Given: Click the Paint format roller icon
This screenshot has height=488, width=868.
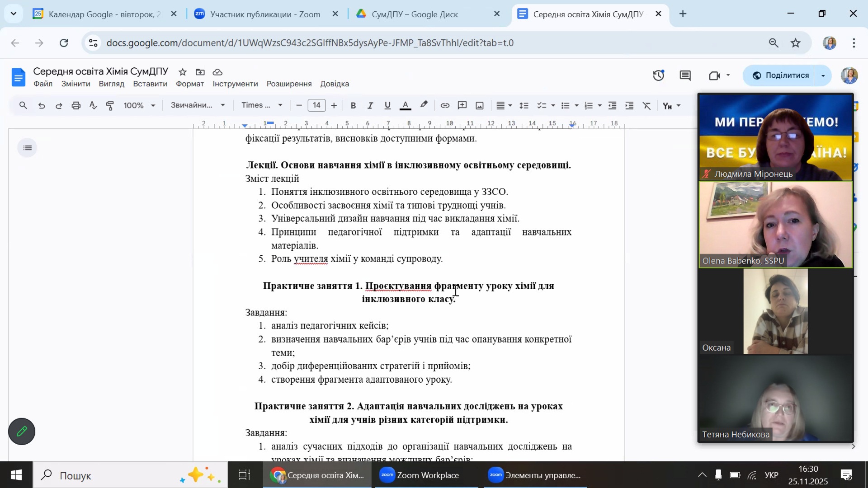Looking at the screenshot, I should tap(110, 106).
